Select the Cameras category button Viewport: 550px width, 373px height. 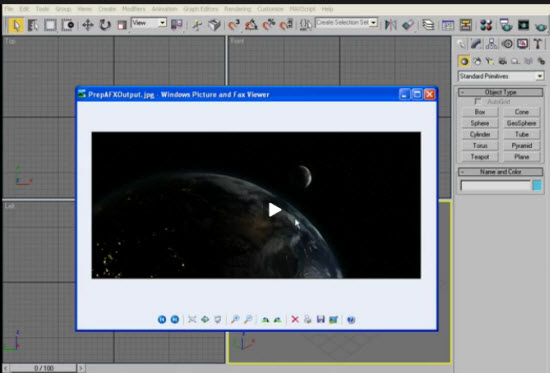pos(503,61)
